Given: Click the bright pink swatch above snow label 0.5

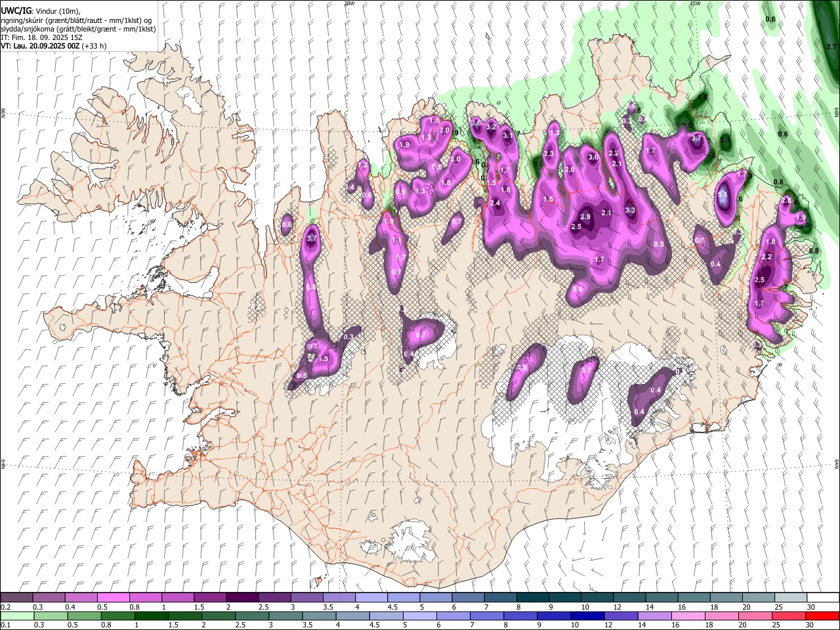Looking at the screenshot, I should pyautogui.click(x=114, y=597).
